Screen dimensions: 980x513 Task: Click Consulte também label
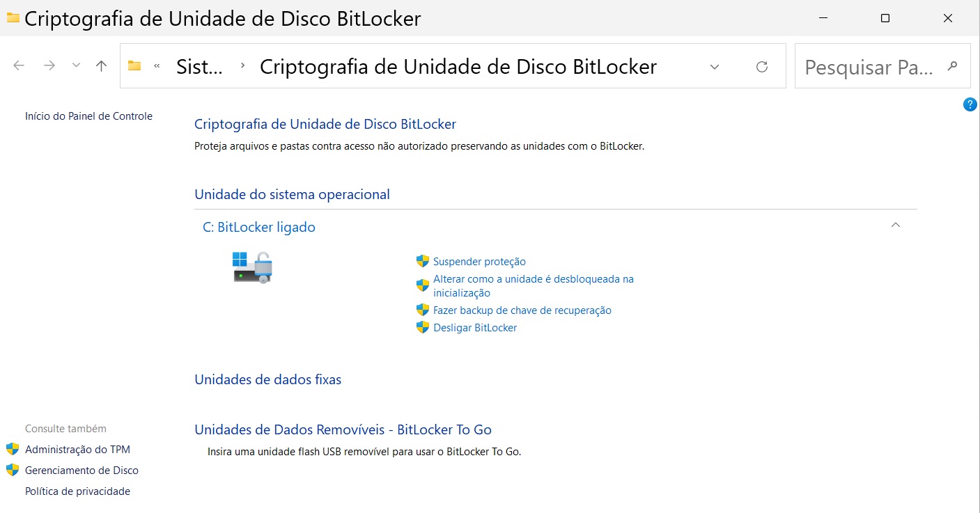click(x=65, y=429)
